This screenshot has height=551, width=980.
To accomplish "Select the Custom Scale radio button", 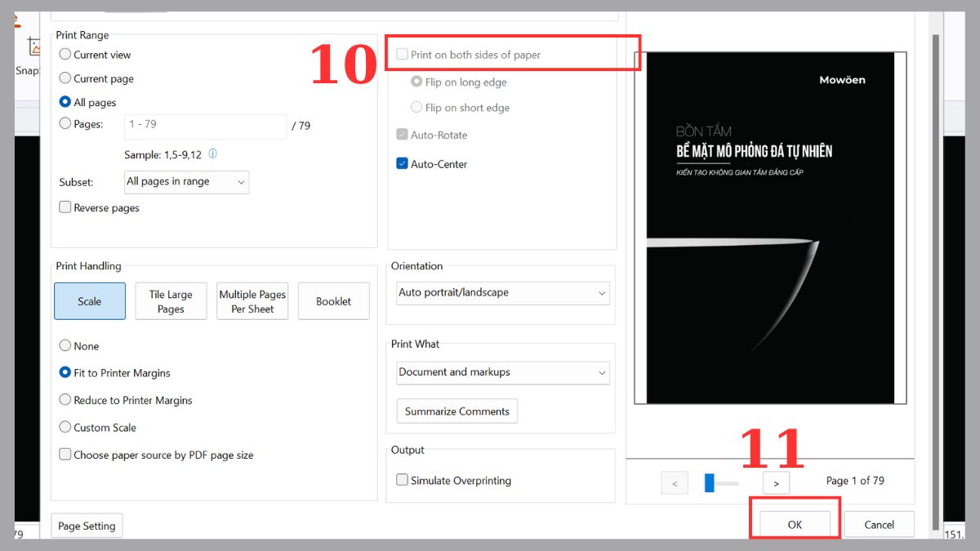I will pyautogui.click(x=65, y=427).
